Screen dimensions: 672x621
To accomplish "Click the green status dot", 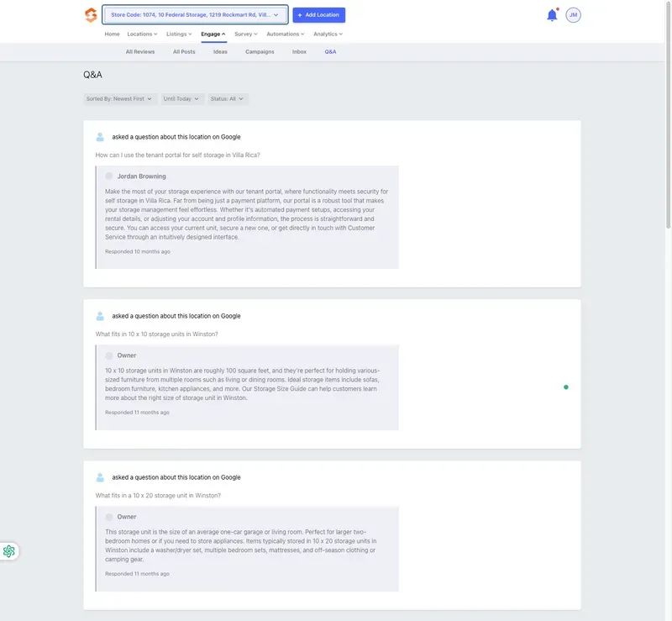I will (x=565, y=387).
